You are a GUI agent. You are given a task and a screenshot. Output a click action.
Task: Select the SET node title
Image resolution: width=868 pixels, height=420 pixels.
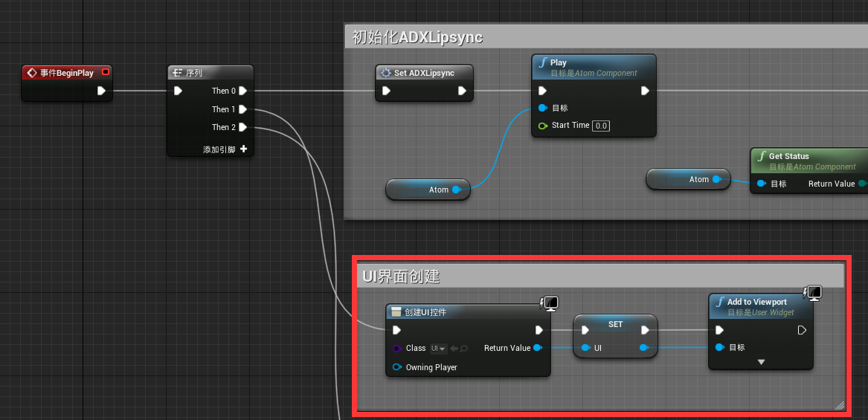coord(616,324)
